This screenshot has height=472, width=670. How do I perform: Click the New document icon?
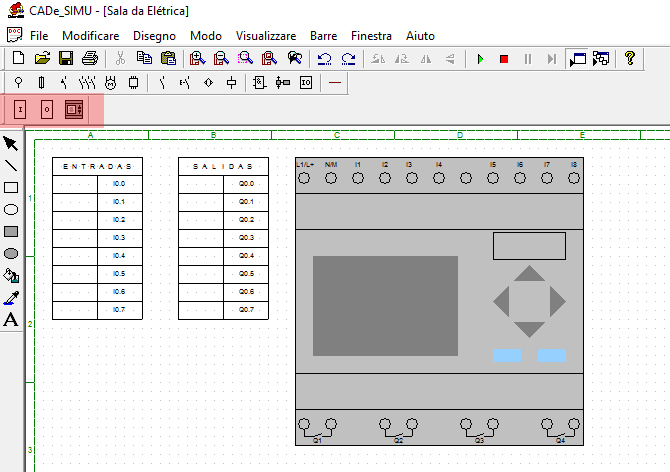18,59
